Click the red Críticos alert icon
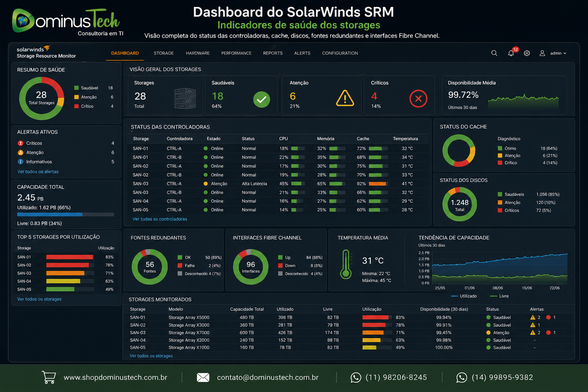The image size is (588, 392). (x=21, y=143)
